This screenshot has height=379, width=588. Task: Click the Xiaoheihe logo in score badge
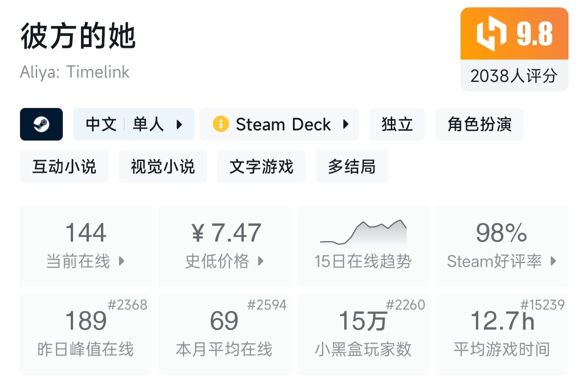coord(491,34)
